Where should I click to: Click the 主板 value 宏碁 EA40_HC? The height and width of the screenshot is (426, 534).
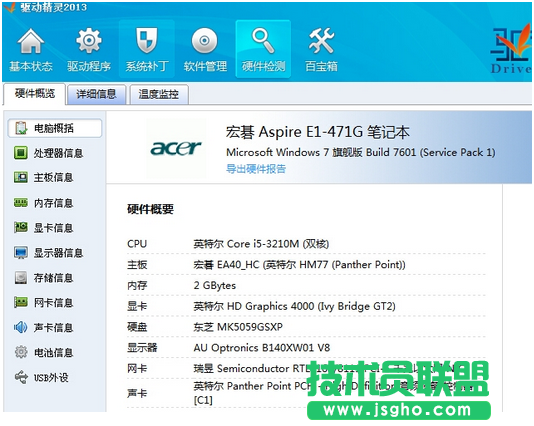[299, 265]
